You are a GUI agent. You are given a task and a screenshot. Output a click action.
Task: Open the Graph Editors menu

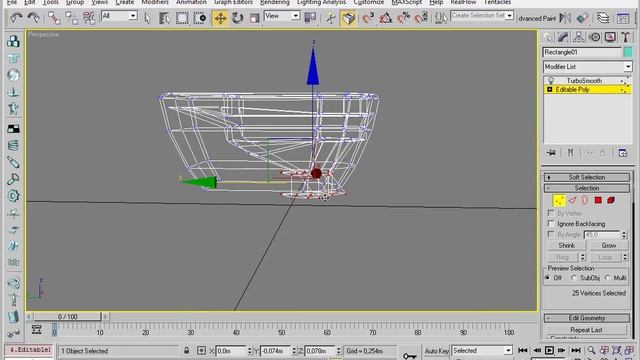(233, 2)
